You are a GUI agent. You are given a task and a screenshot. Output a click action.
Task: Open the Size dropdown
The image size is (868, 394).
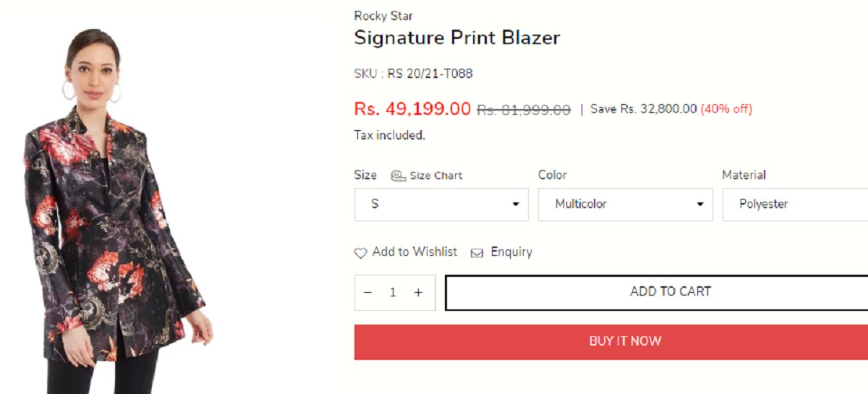(441, 205)
